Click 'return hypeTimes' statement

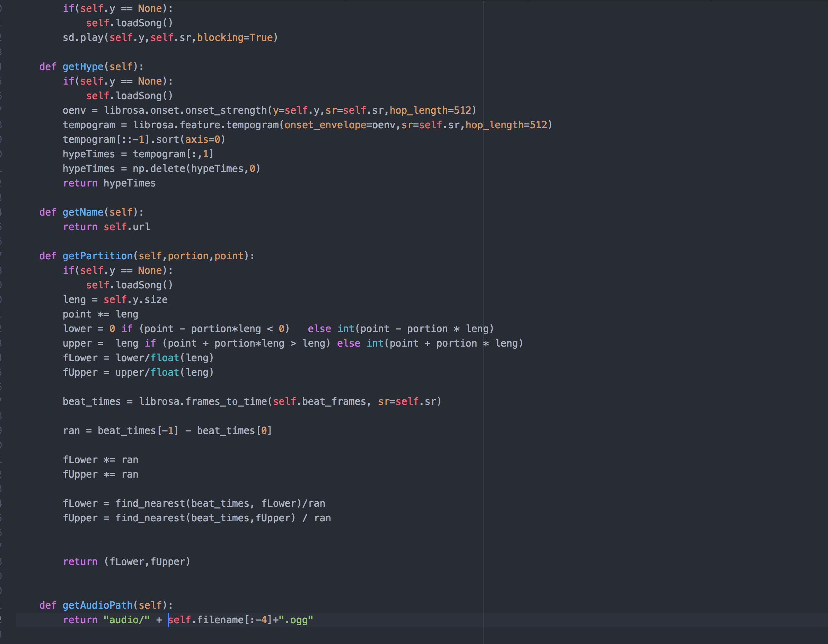[109, 183]
